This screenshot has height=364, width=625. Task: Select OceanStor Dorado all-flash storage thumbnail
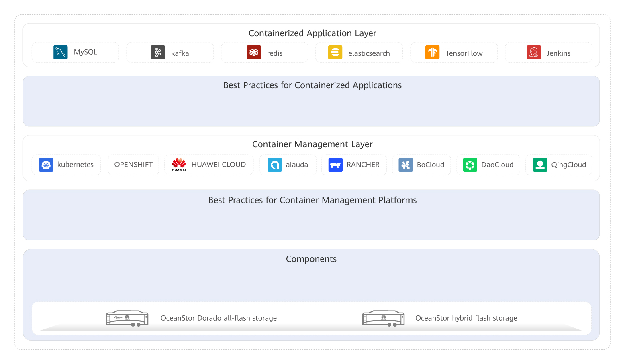pyautogui.click(x=127, y=318)
